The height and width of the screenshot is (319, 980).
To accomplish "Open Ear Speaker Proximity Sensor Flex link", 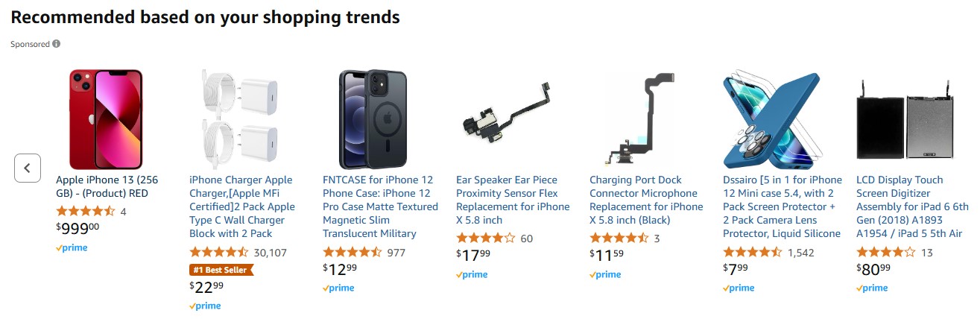I will (x=513, y=200).
